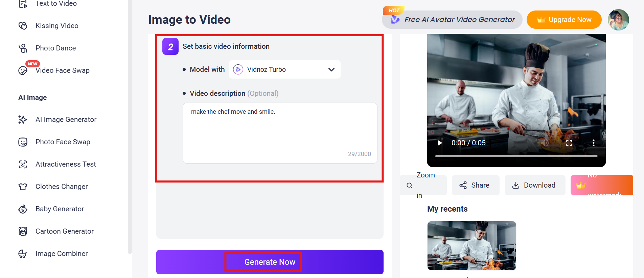Click the Kissing Video heart icon
Viewport: 644px width, 278px height.
pyautogui.click(x=23, y=26)
